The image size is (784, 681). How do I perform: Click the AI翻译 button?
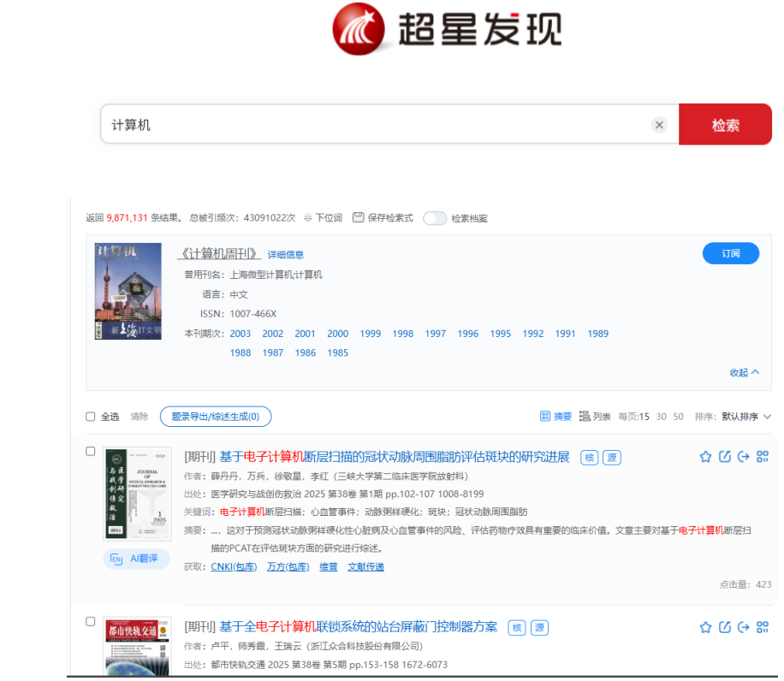tap(136, 559)
